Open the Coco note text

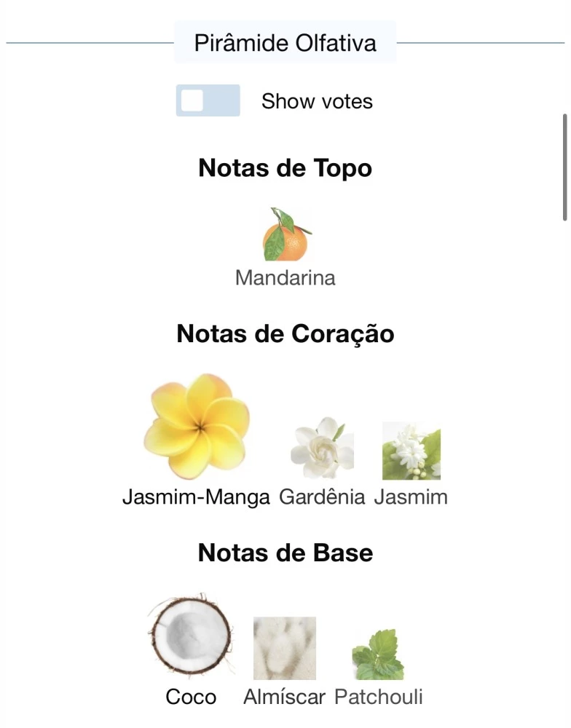pyautogui.click(x=191, y=697)
